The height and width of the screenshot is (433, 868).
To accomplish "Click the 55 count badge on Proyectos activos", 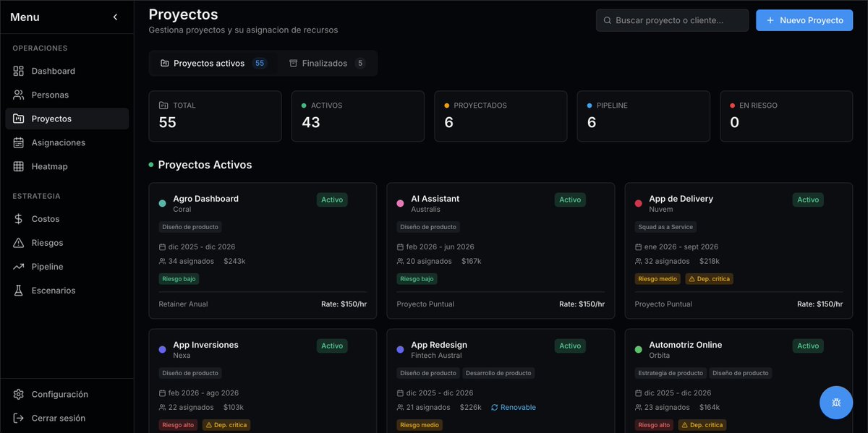I will pos(260,64).
